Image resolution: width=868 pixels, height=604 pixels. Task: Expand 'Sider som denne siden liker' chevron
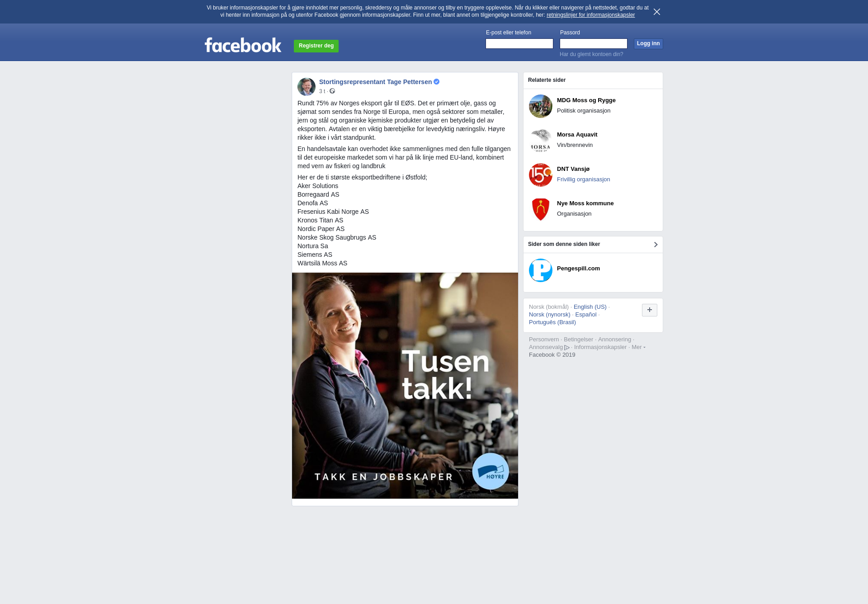point(656,245)
